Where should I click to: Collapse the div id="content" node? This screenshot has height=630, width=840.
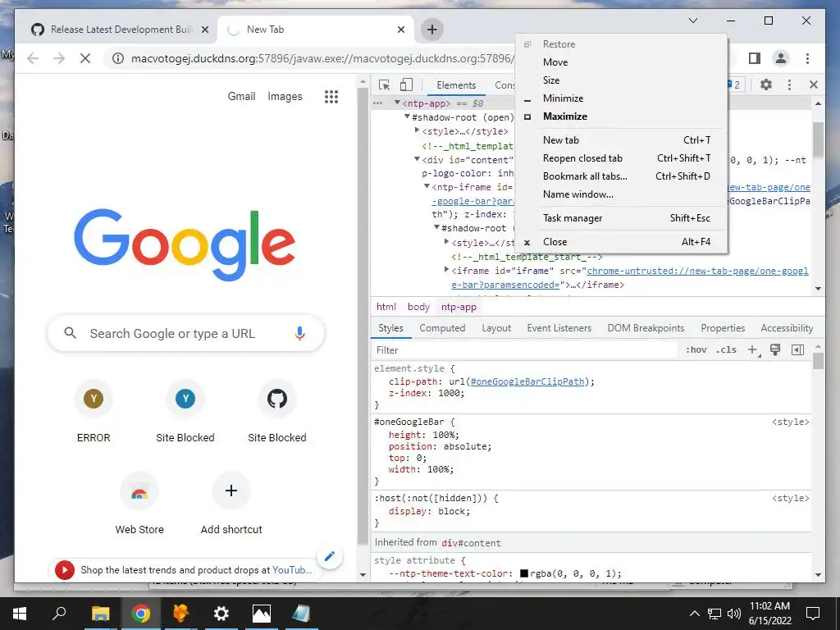[417, 159]
